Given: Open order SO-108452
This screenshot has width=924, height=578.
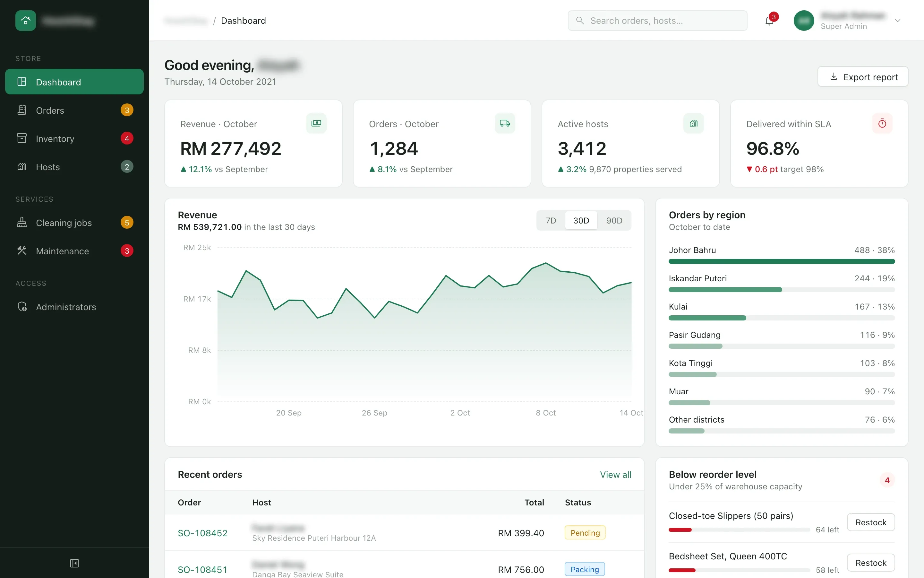Looking at the screenshot, I should [202, 533].
